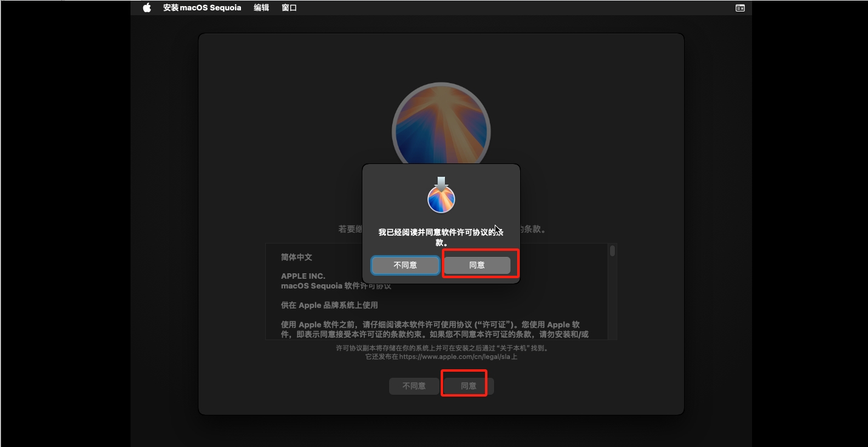
Task: Open the 安装 macOS Sequoia menu
Action: click(202, 8)
